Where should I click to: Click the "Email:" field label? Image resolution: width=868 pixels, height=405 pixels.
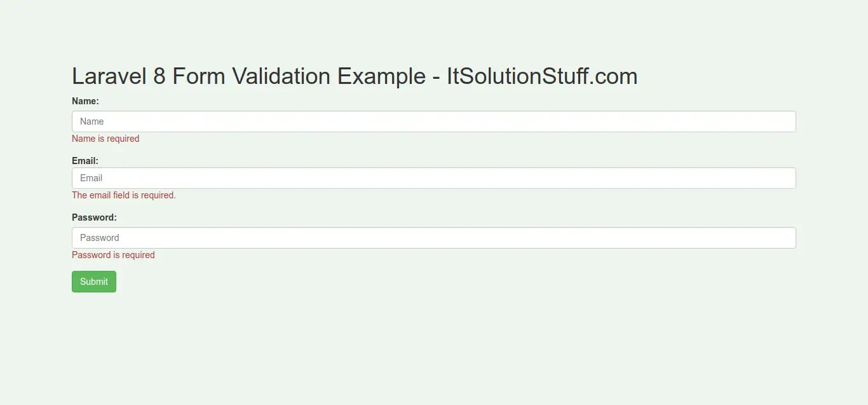pyautogui.click(x=85, y=161)
